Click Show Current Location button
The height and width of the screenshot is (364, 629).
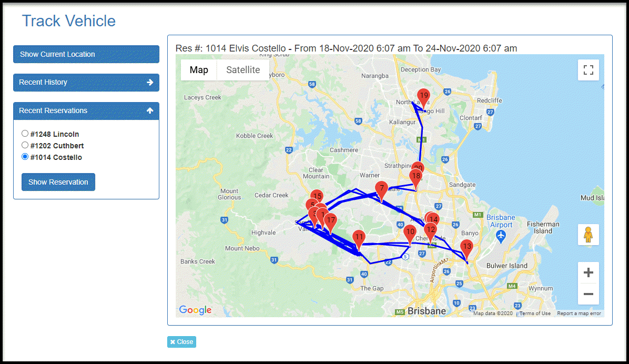pyautogui.click(x=86, y=54)
